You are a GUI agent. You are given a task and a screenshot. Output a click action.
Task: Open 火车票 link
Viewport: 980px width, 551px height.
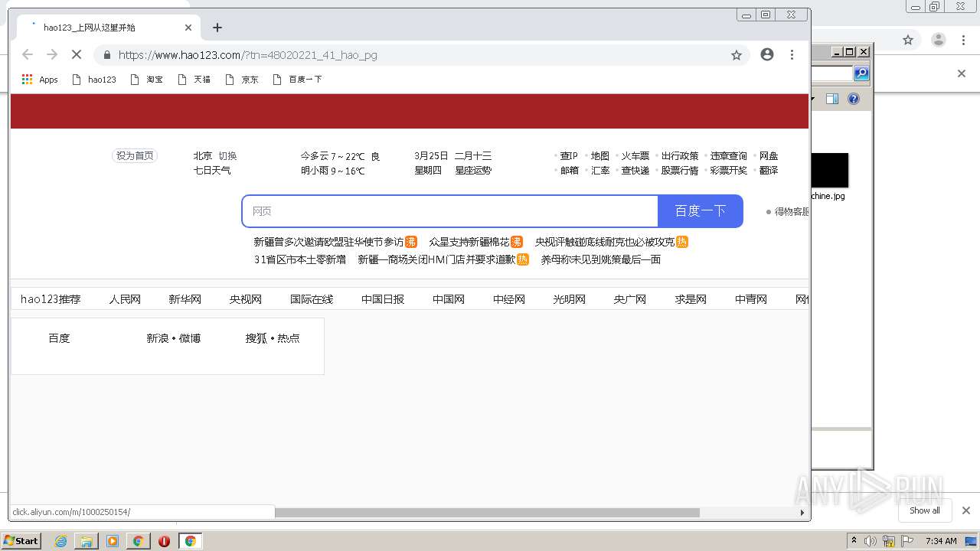635,156
